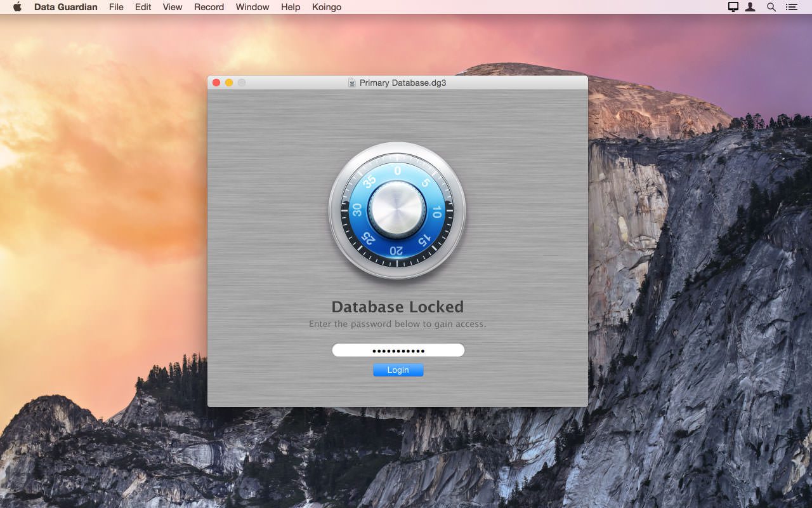Click the fast user switching menu bar icon
The height and width of the screenshot is (508, 812).
click(x=751, y=7)
